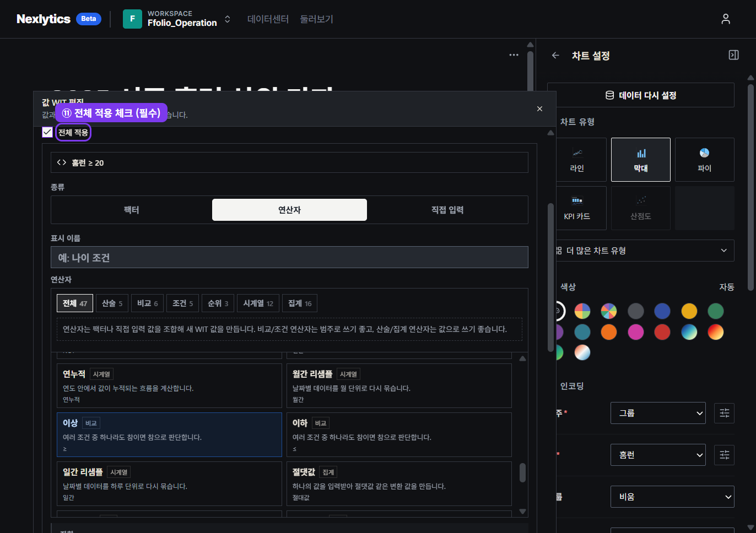Switch type to 팩터
This screenshot has width=756, height=533.
(x=132, y=210)
